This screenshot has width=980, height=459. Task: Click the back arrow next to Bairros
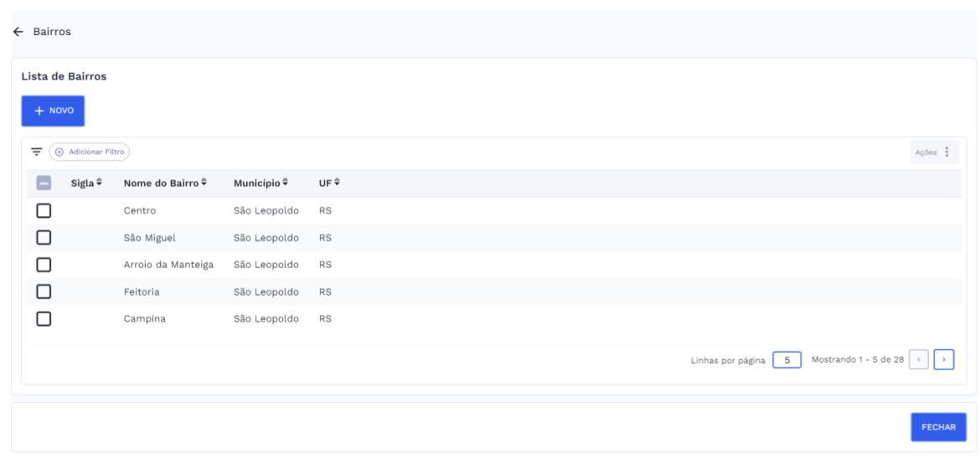18,32
